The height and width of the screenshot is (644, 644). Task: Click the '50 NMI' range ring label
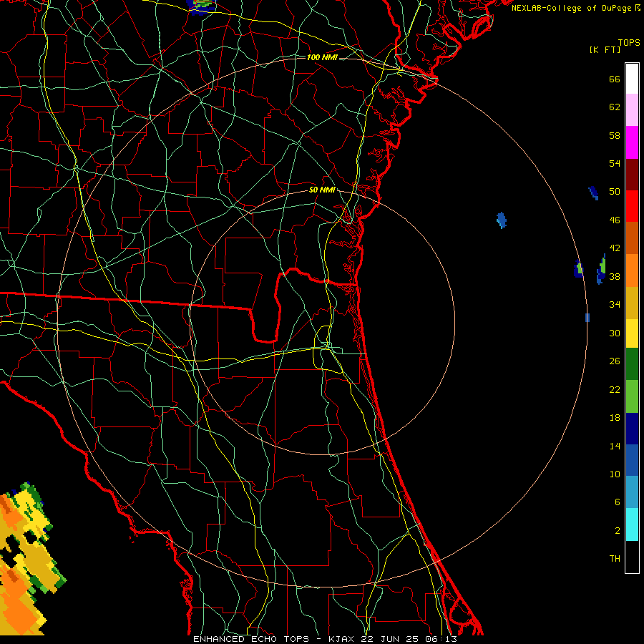click(x=323, y=190)
